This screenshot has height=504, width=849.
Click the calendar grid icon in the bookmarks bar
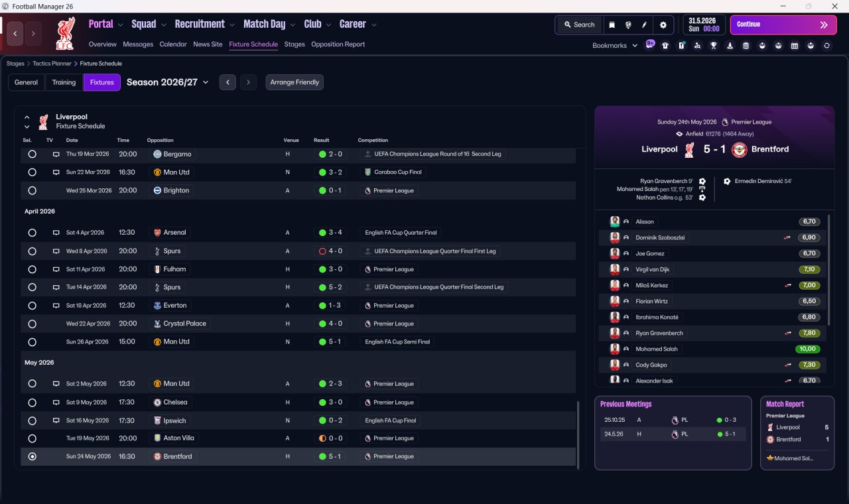click(x=795, y=46)
